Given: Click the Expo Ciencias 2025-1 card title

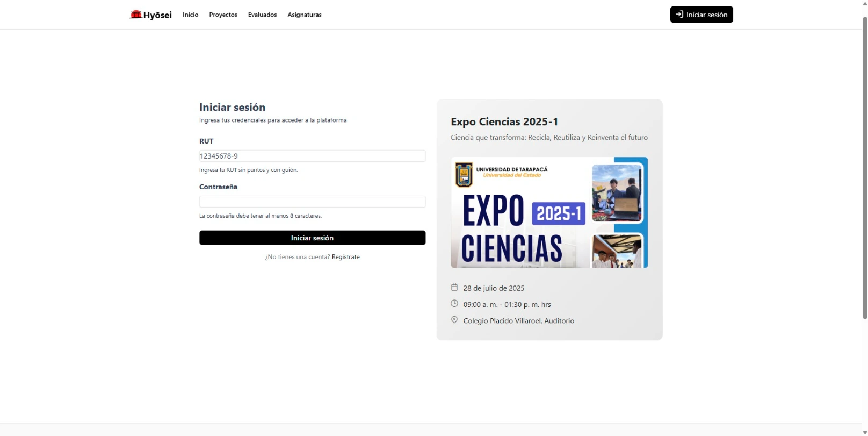Looking at the screenshot, I should (504, 121).
